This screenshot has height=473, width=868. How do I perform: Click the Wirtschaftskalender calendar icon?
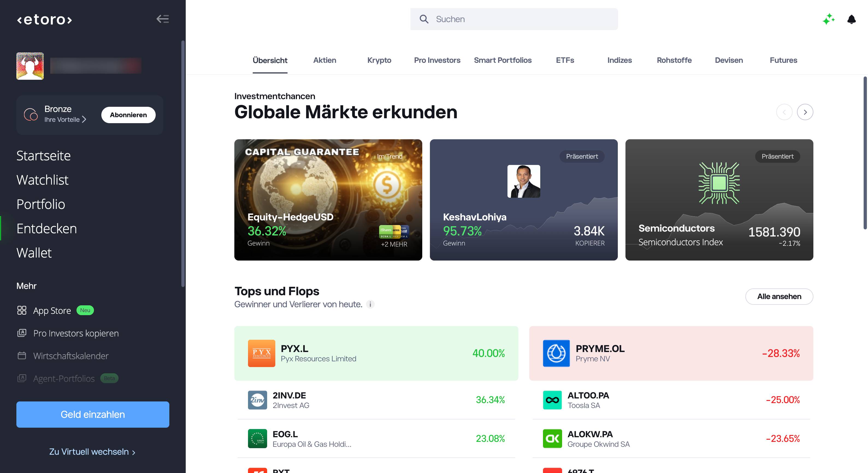[22, 355]
